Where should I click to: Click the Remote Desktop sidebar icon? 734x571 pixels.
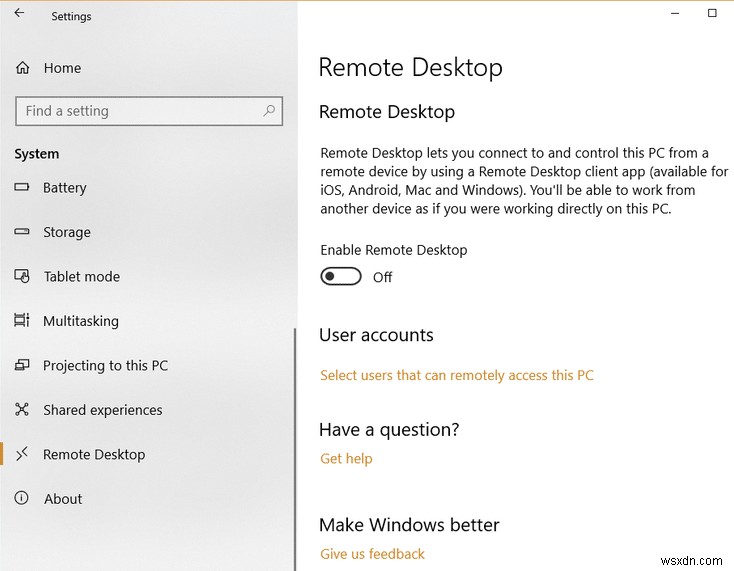22,454
